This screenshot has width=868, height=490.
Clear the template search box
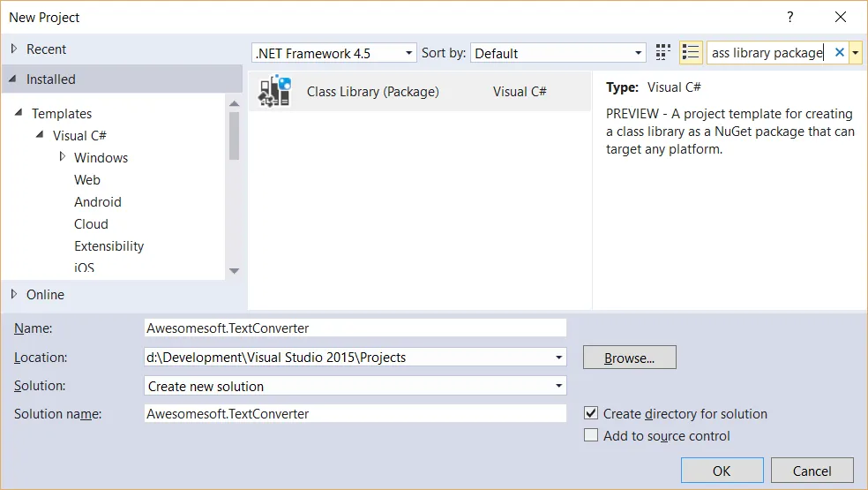coord(839,53)
